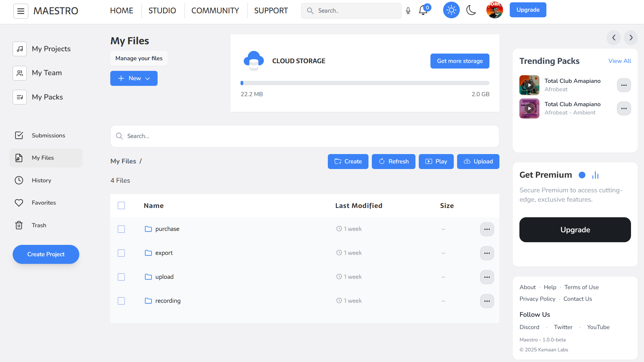Activate voice search with the microphone icon
The image size is (644, 362).
click(x=408, y=10)
